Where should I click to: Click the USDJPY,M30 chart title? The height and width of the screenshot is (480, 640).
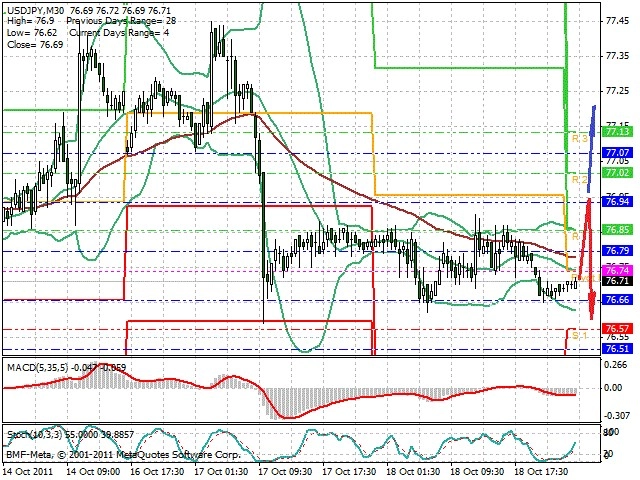click(36, 11)
